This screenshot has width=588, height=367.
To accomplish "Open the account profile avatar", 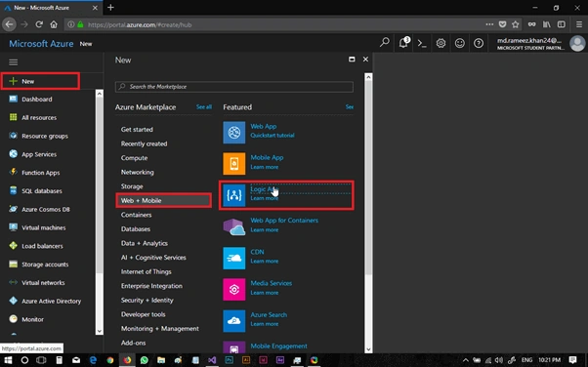I will 577,44.
